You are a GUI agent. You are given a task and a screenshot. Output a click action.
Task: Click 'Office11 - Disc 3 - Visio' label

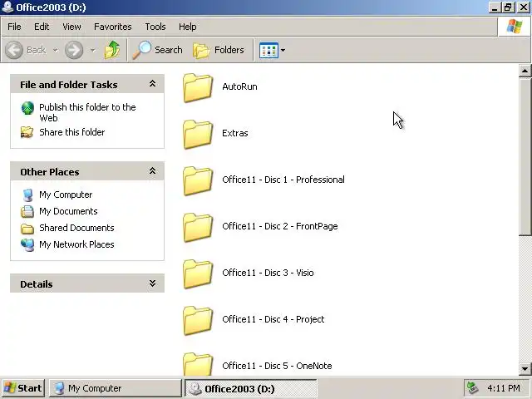[268, 273]
